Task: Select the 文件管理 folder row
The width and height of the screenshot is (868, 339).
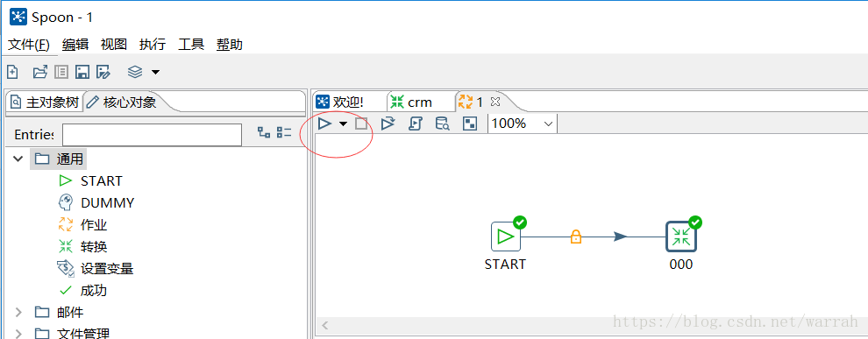Action: click(72, 334)
